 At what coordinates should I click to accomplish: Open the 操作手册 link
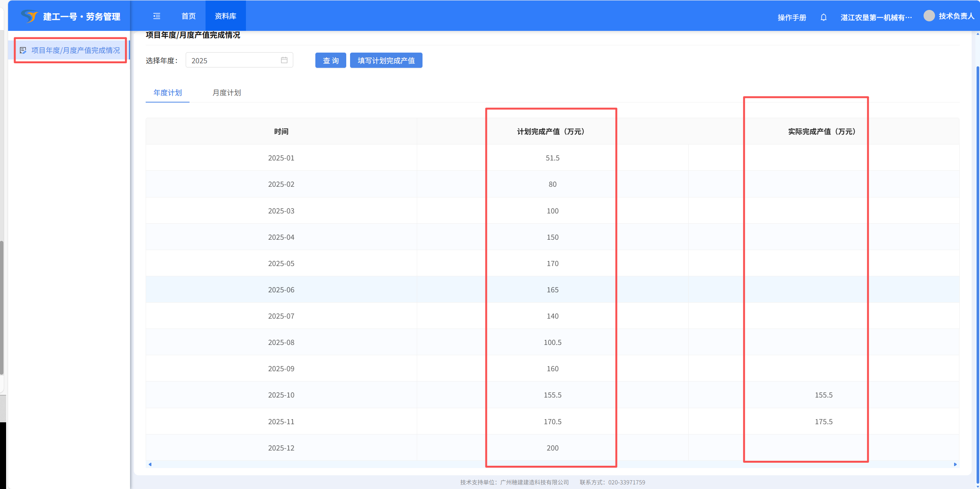point(792,18)
